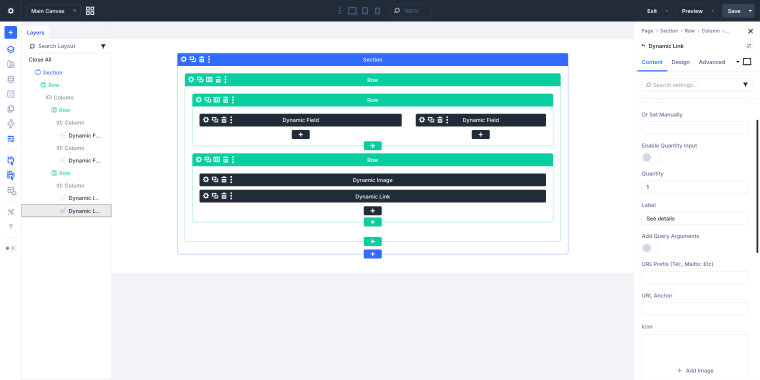Open the wireframe grid view icon beside Main Canvas

coord(90,11)
